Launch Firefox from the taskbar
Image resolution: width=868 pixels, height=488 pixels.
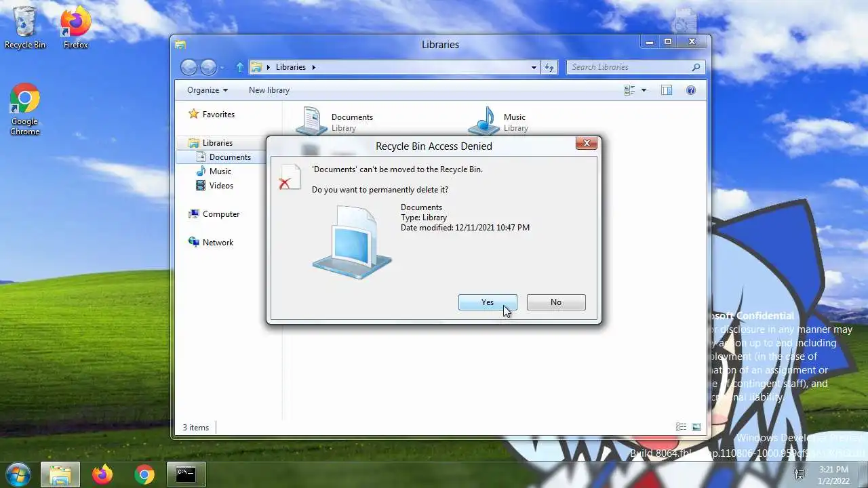pyautogui.click(x=102, y=475)
